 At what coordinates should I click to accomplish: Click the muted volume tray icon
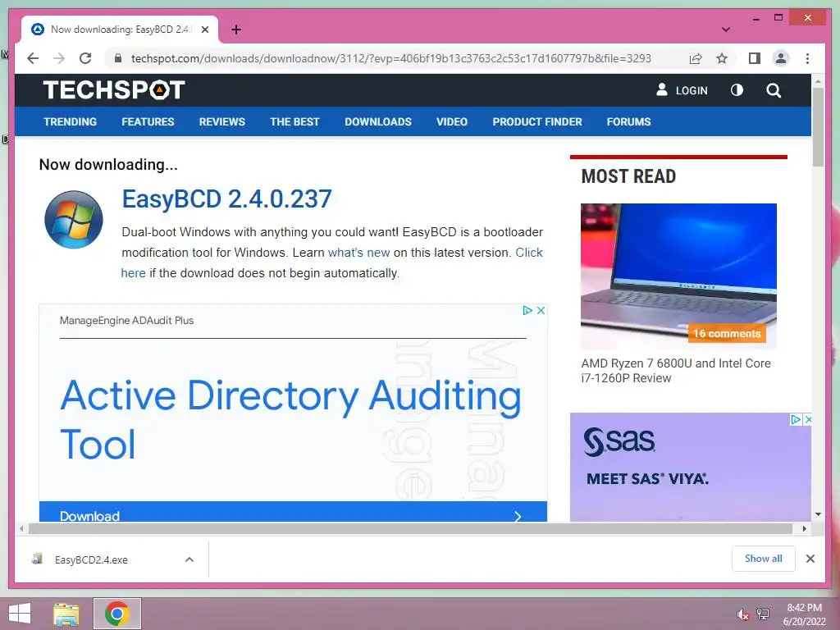coord(742,614)
